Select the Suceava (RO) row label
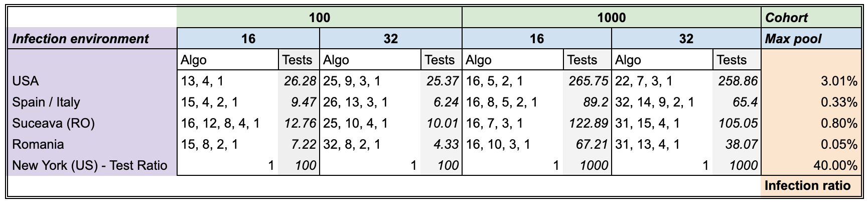 (92, 123)
